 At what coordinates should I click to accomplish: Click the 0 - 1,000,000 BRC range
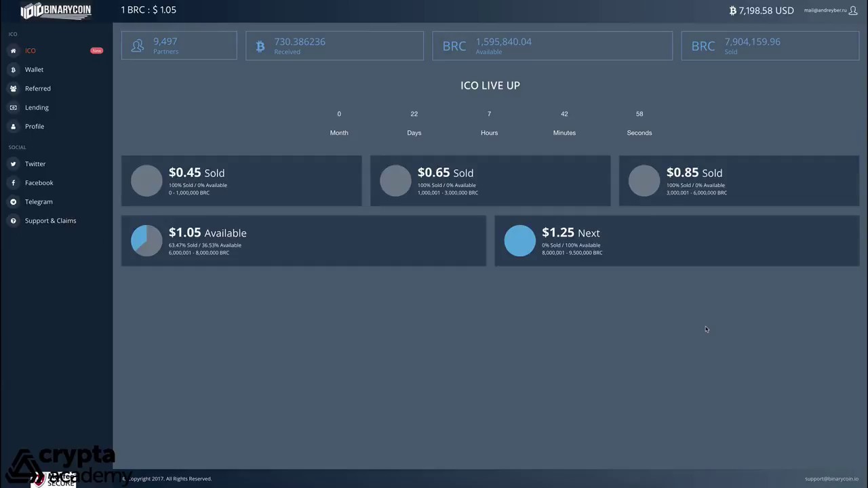pos(189,193)
